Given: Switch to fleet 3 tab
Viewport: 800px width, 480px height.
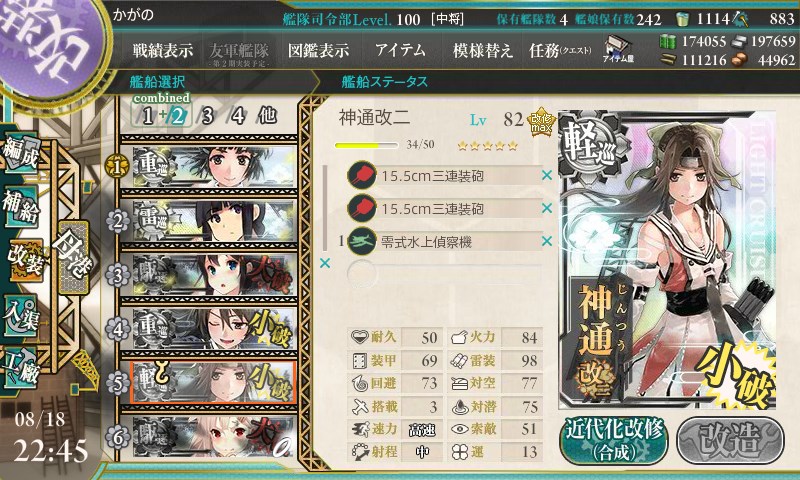Looking at the screenshot, I should [x=207, y=116].
